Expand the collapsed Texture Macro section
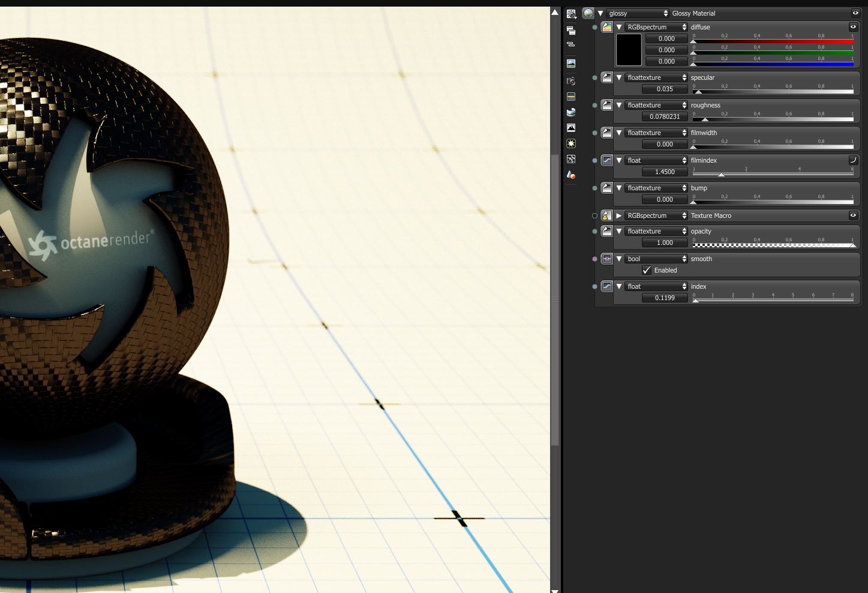This screenshot has width=868, height=593. pyautogui.click(x=619, y=215)
